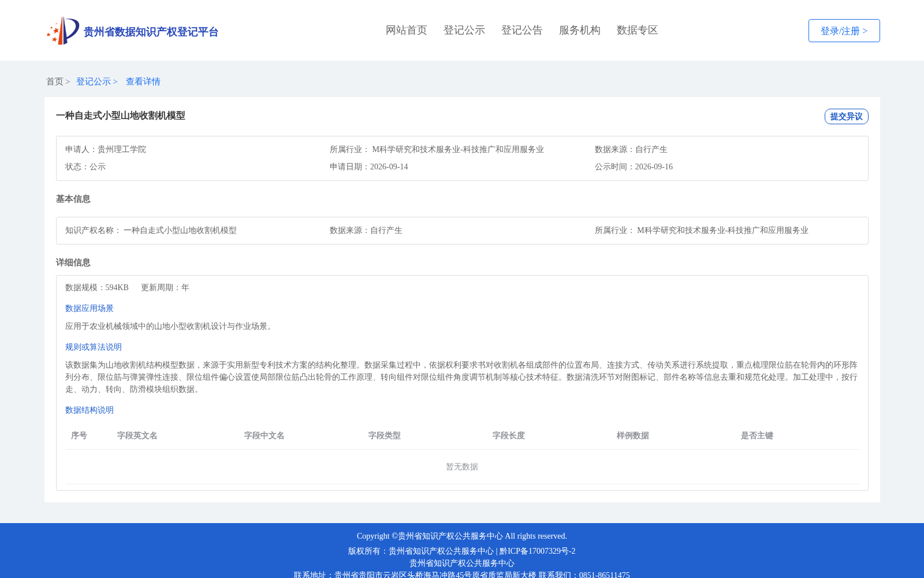Click 字段类型 column header

click(385, 435)
